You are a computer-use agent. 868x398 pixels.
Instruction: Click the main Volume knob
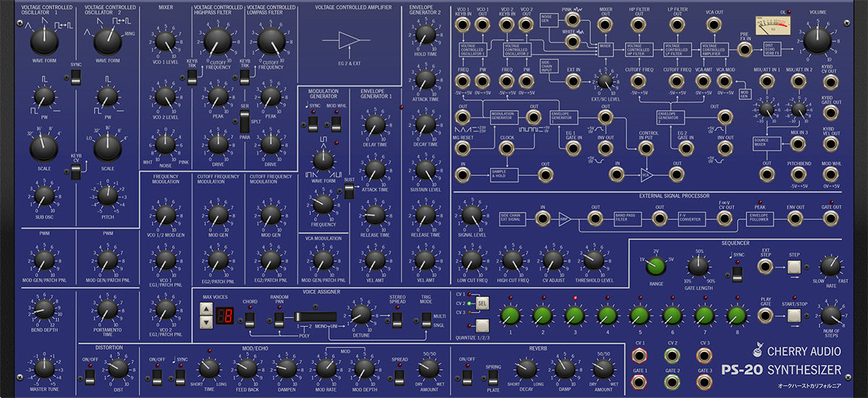coord(817,42)
